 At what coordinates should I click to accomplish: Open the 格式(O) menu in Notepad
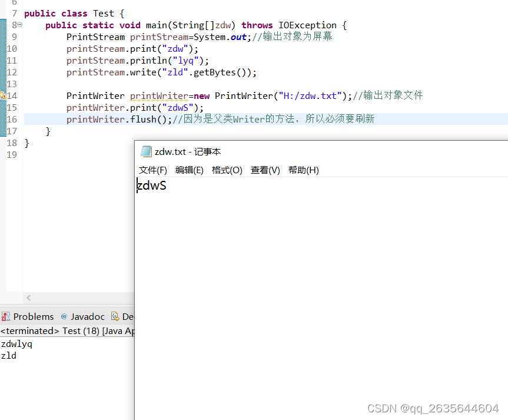227,170
